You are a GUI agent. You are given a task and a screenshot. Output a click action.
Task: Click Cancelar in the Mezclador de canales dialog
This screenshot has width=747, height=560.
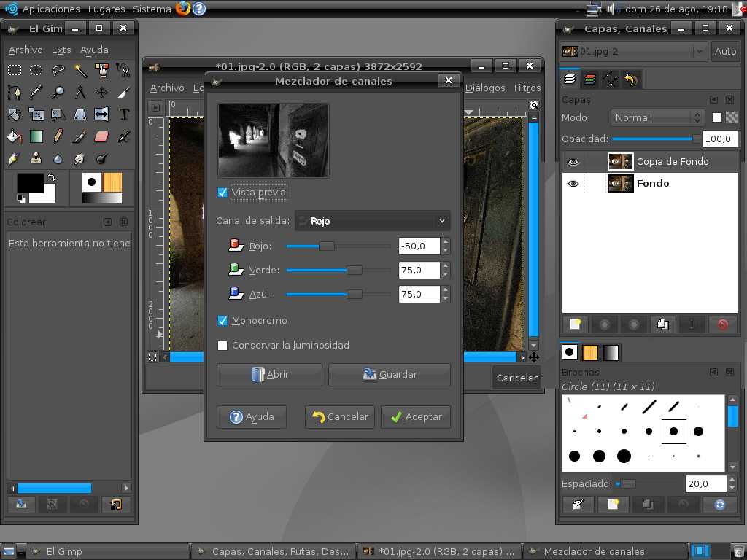[x=340, y=416]
